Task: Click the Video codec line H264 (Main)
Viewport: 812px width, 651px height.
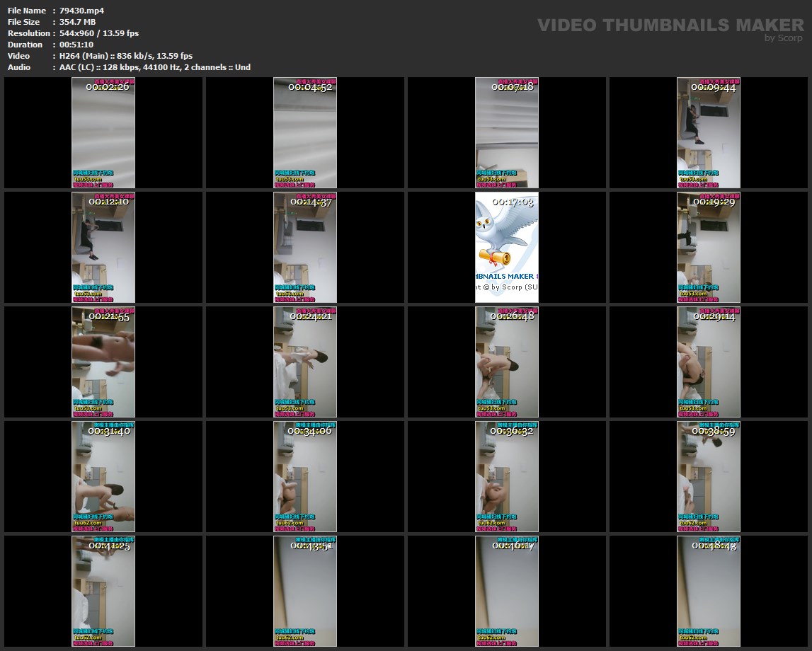Action: coord(125,56)
